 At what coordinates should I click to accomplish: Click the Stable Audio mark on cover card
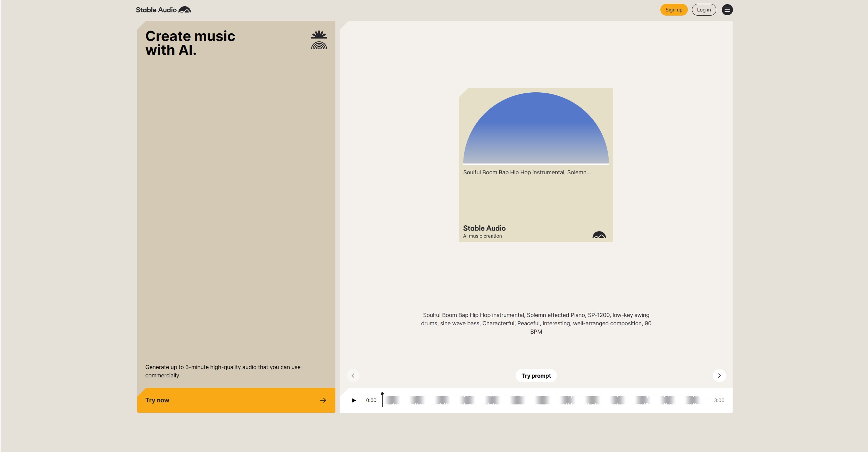coord(599,235)
